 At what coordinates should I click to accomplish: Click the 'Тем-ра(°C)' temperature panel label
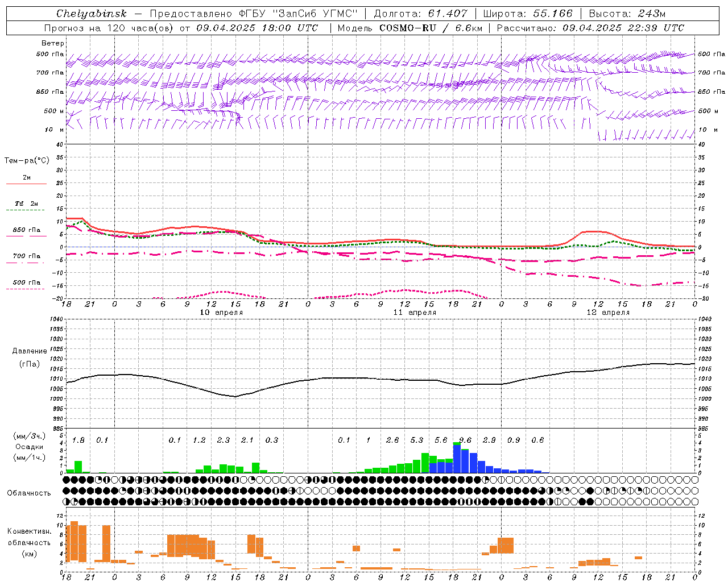coord(27,161)
